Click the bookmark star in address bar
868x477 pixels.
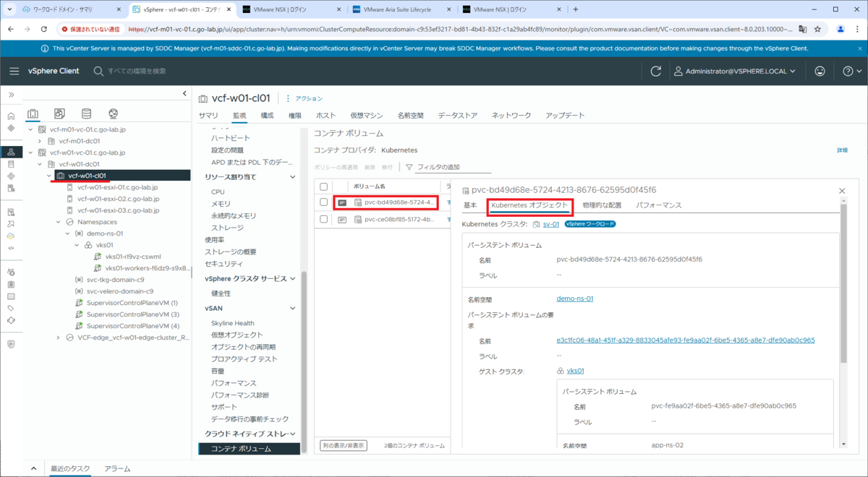(x=817, y=30)
